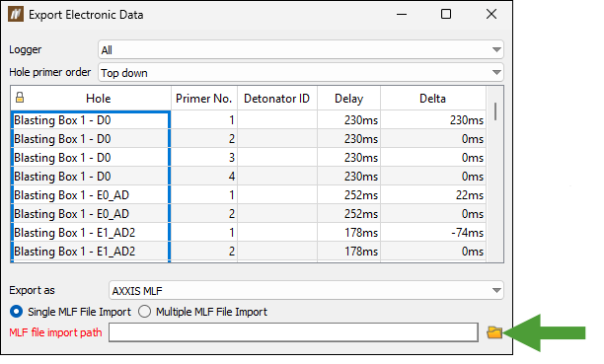This screenshot has height=364, width=604.
Task: Sort by Delay column header
Action: 348,99
